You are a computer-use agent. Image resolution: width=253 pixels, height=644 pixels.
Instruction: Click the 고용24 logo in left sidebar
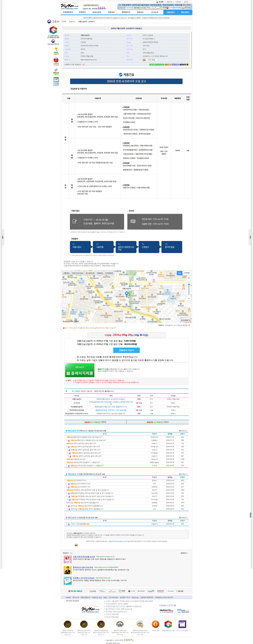pos(53,21)
